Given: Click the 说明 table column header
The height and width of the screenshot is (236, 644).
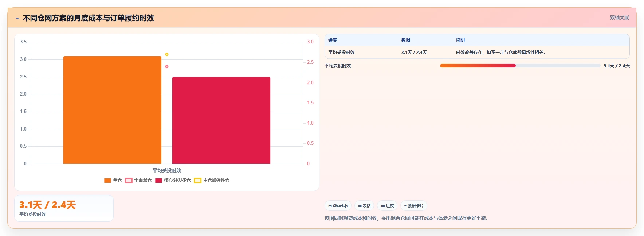Looking at the screenshot, I should (x=460, y=40).
